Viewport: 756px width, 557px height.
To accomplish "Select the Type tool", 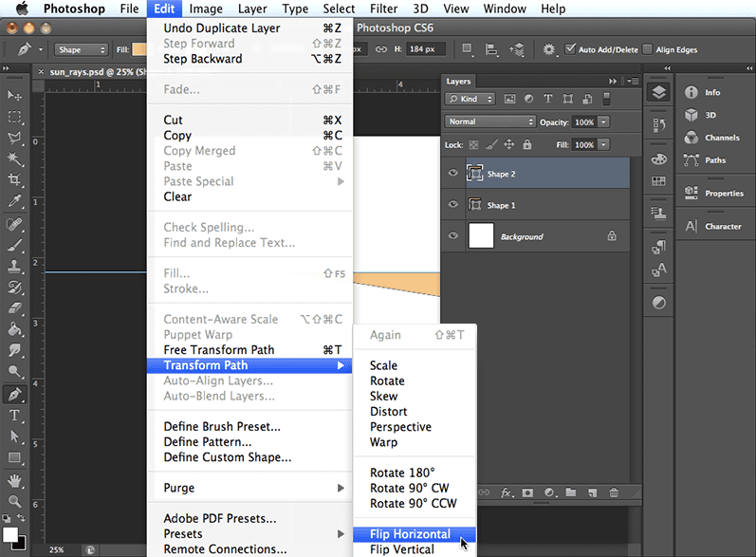I will click(14, 416).
